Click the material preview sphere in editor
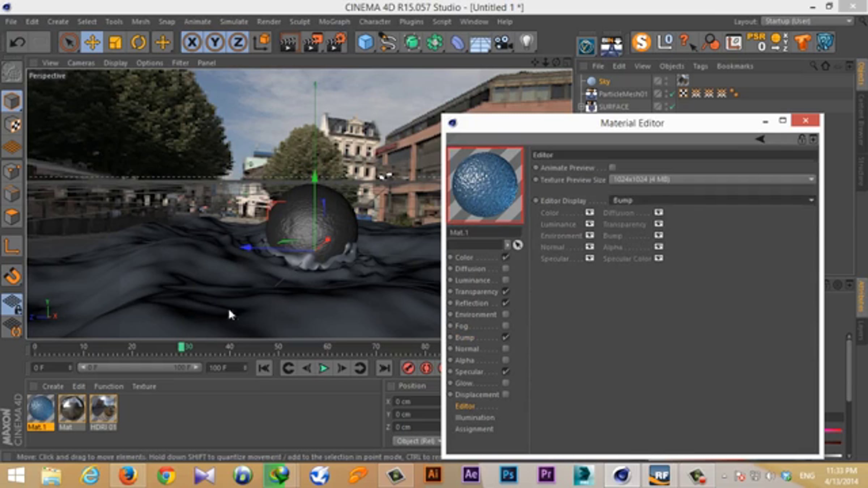The height and width of the screenshot is (488, 868). coord(485,185)
